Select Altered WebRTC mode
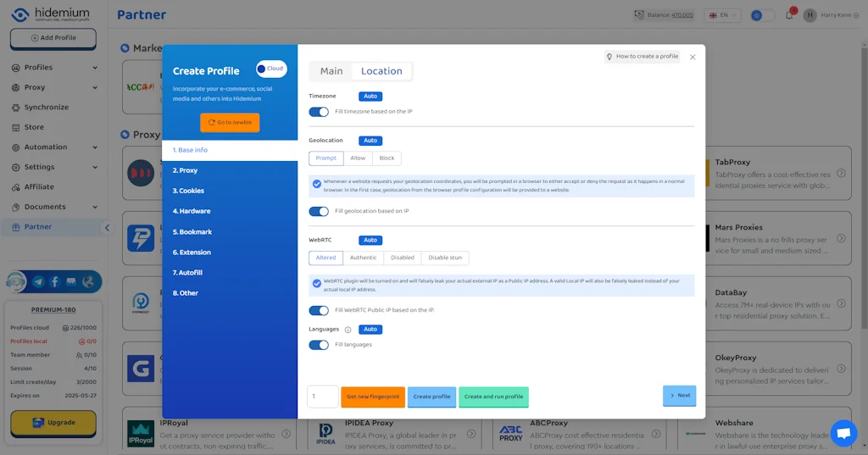This screenshot has height=455, width=868. coord(326,258)
